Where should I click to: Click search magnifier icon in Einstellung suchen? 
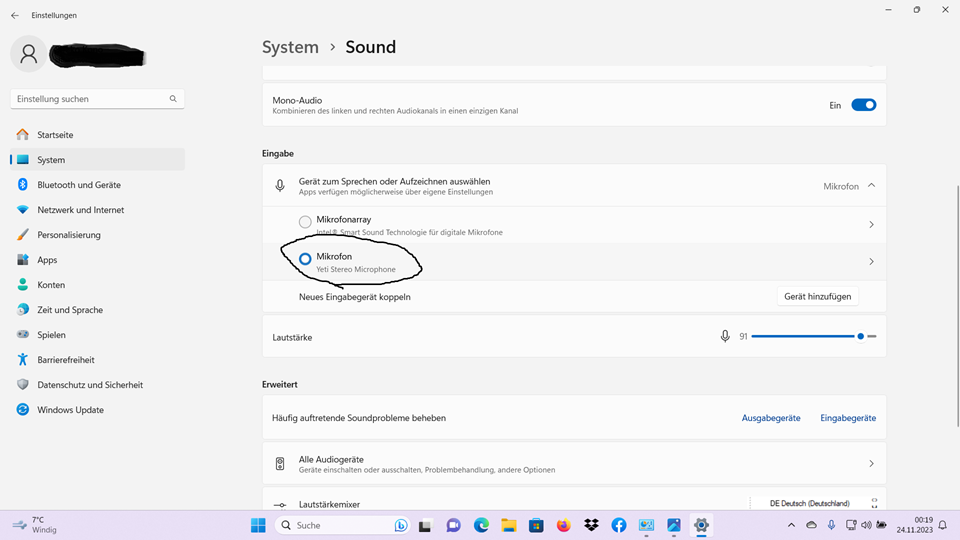[x=173, y=99]
